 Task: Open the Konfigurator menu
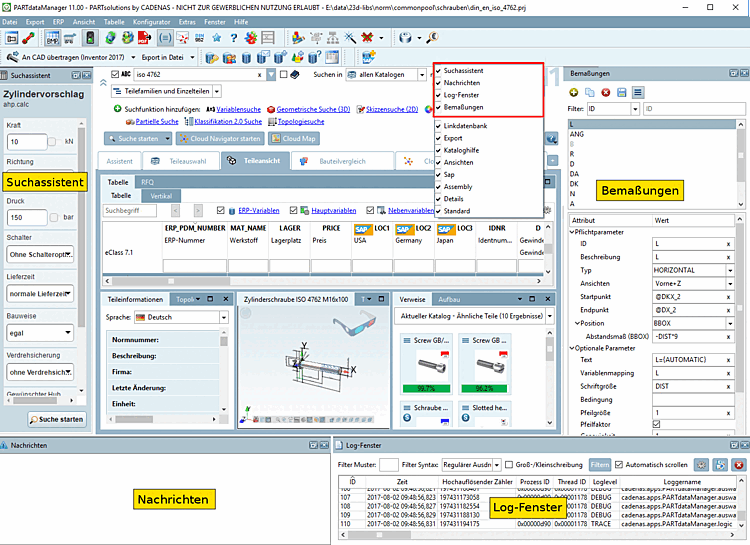(x=151, y=22)
